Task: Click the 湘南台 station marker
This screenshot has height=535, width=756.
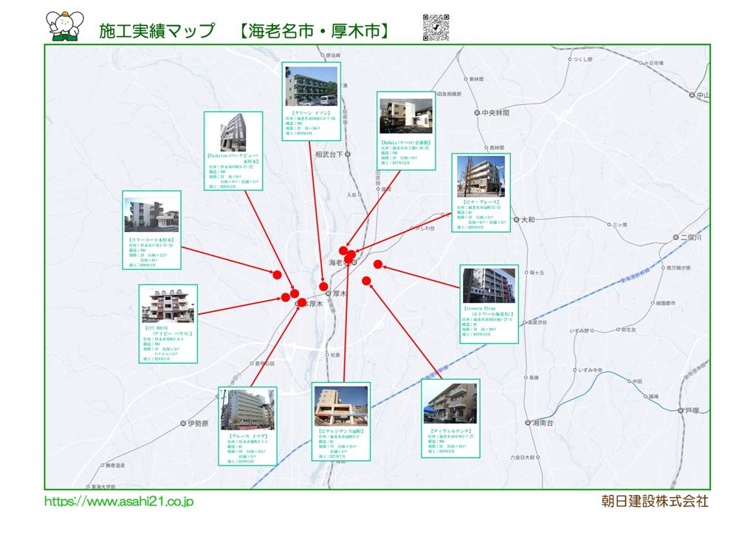Action: pyautogui.click(x=527, y=423)
